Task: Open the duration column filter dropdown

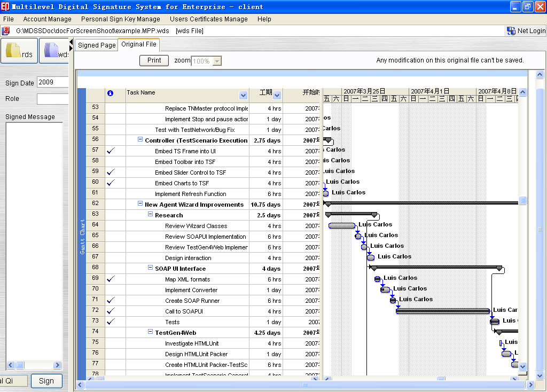Action: [277, 95]
